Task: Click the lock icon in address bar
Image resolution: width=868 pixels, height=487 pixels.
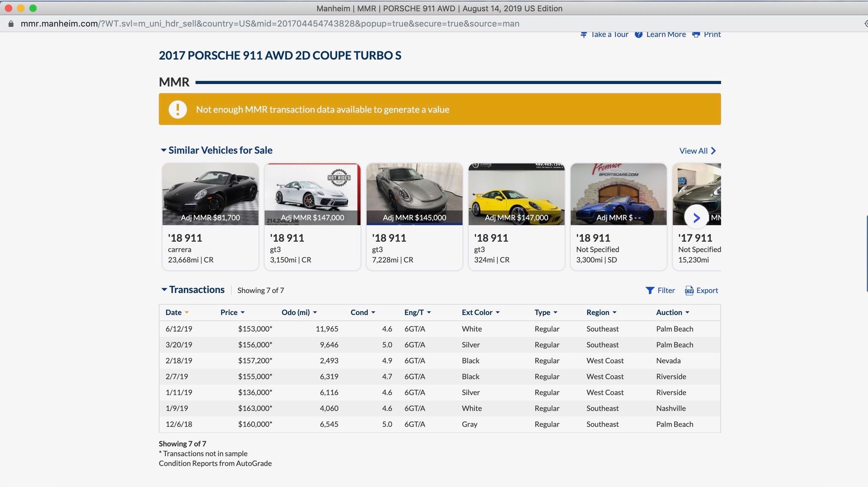Action: click(11, 24)
